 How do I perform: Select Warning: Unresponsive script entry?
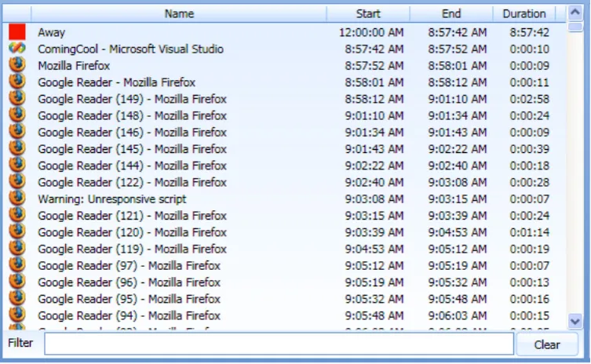(112, 198)
